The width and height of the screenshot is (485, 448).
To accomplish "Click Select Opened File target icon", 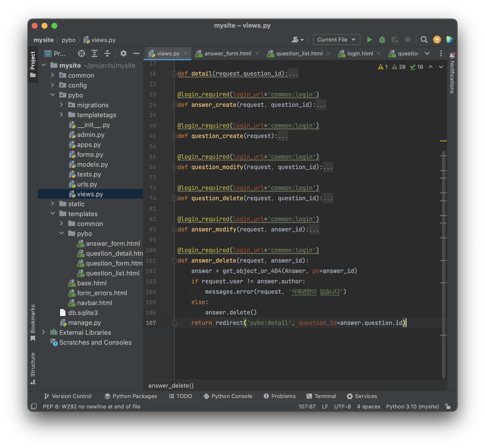I will pos(81,53).
